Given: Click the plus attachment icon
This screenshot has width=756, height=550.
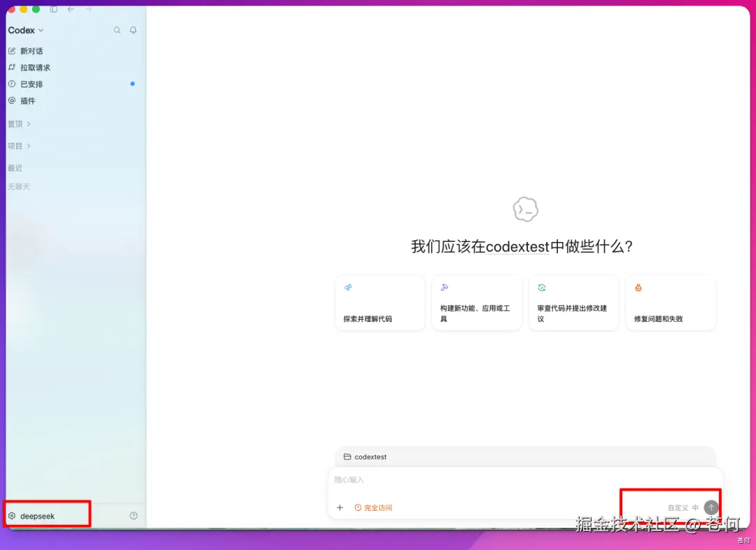Looking at the screenshot, I should (340, 507).
